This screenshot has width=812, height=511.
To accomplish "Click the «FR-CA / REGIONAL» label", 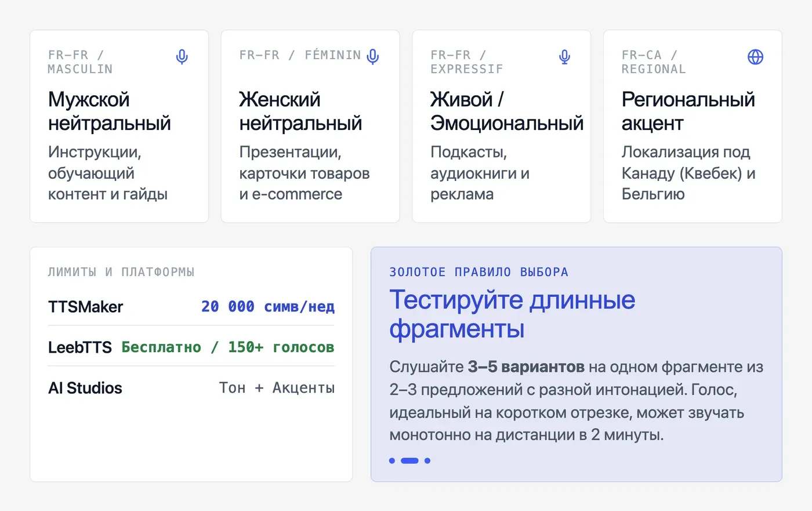I will 654,62.
